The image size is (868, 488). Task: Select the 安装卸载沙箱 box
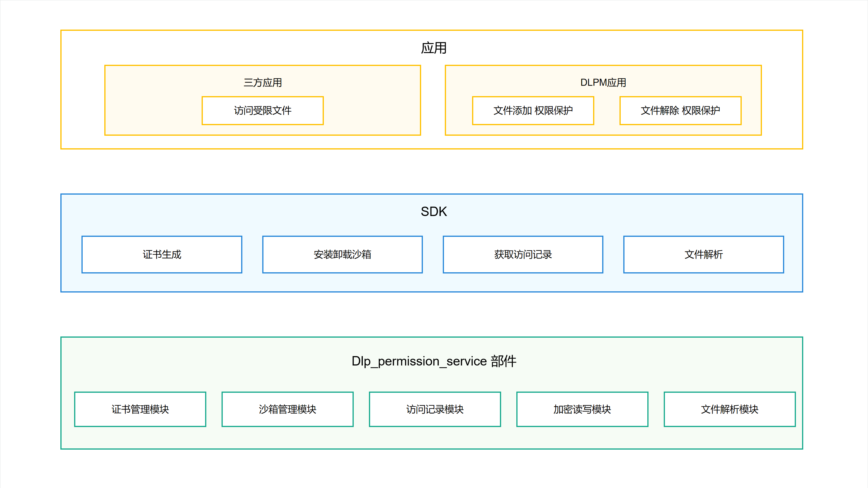coord(342,254)
